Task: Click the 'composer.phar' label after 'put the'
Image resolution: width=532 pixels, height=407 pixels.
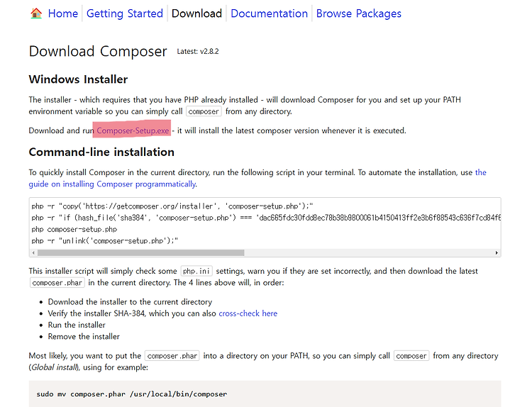Action: pos(172,356)
